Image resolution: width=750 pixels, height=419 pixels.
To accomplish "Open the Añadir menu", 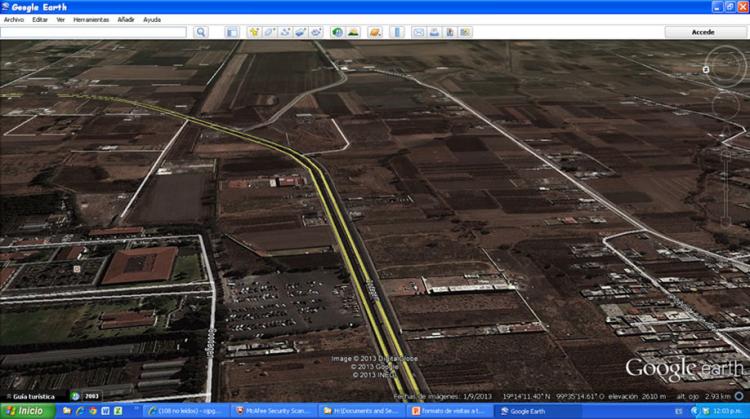I will coord(126,20).
